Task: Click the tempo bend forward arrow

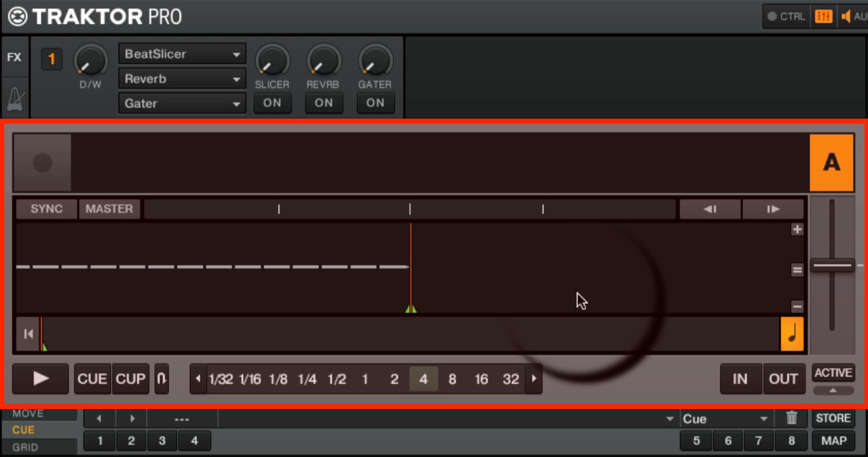Action: [x=773, y=209]
